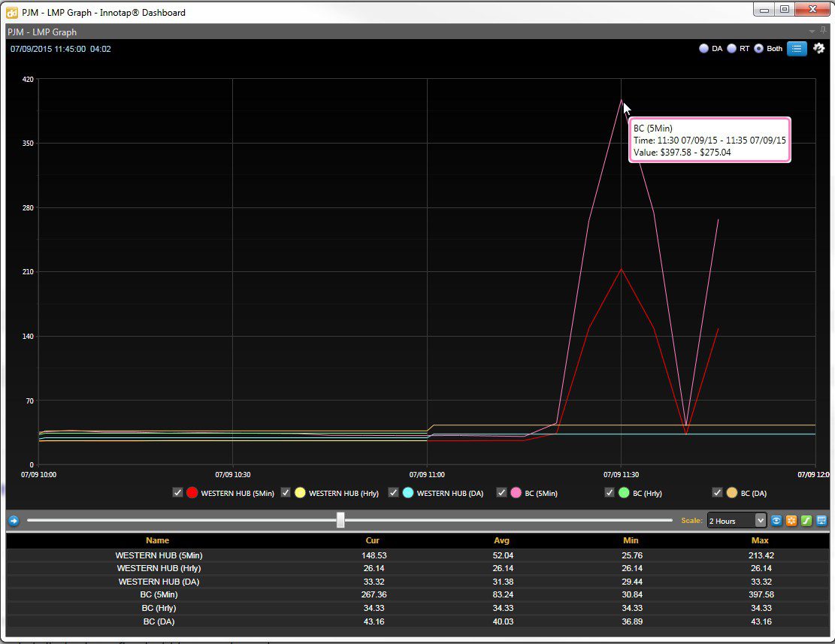Click green BC (Hrly) color swatch
Image resolution: width=835 pixels, height=644 pixels.
(x=624, y=493)
